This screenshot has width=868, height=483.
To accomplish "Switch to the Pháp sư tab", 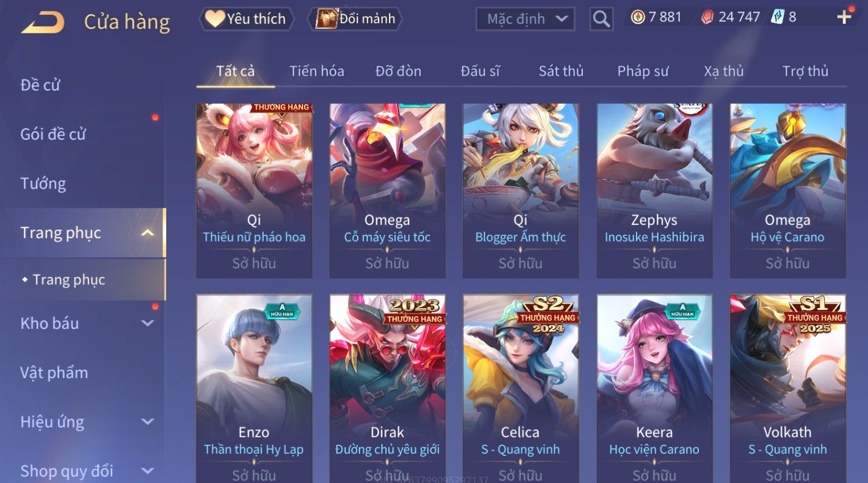I will tap(643, 71).
